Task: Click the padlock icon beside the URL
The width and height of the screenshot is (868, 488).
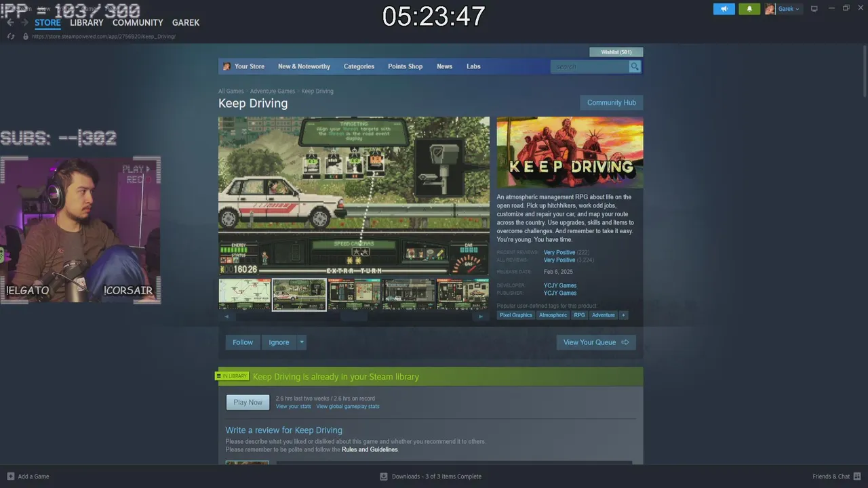Action: (26, 36)
